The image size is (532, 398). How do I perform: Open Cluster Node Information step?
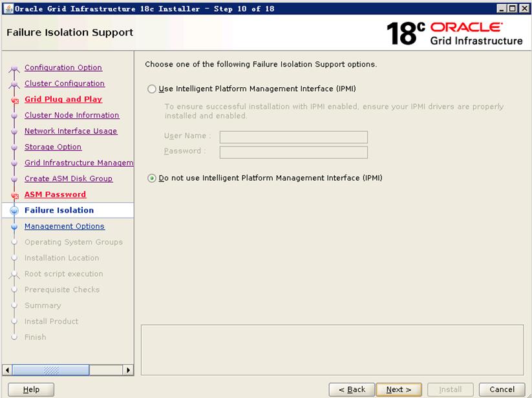[x=72, y=115]
